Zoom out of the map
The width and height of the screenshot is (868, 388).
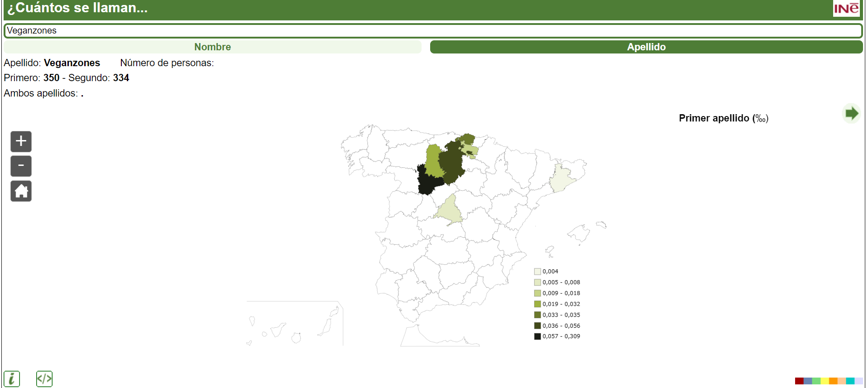click(x=21, y=166)
